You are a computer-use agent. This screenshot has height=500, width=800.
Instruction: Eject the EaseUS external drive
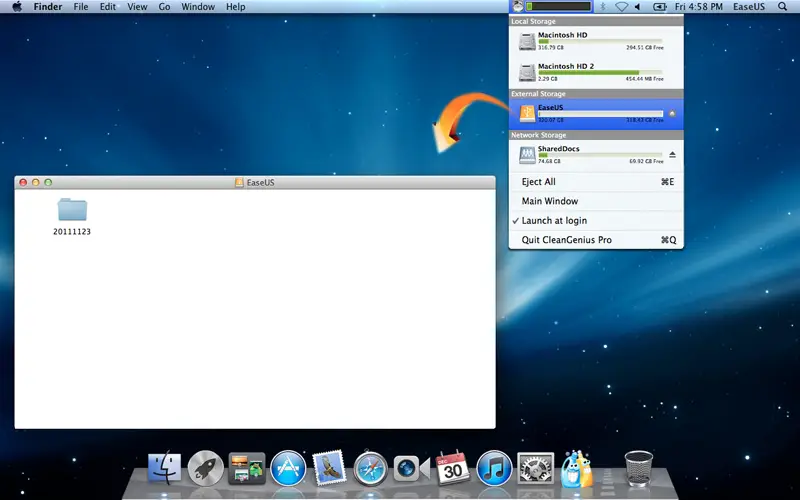pyautogui.click(x=672, y=113)
